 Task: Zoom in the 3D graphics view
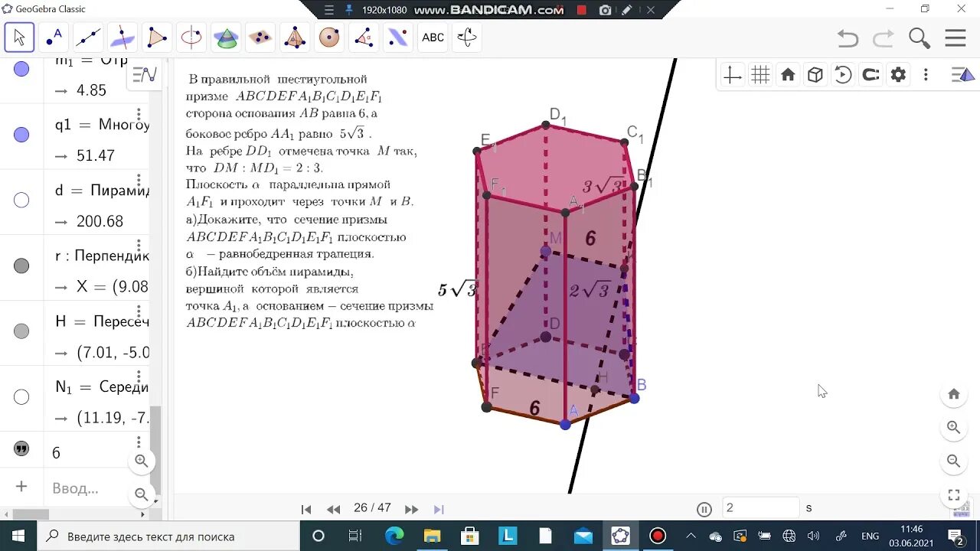point(954,428)
